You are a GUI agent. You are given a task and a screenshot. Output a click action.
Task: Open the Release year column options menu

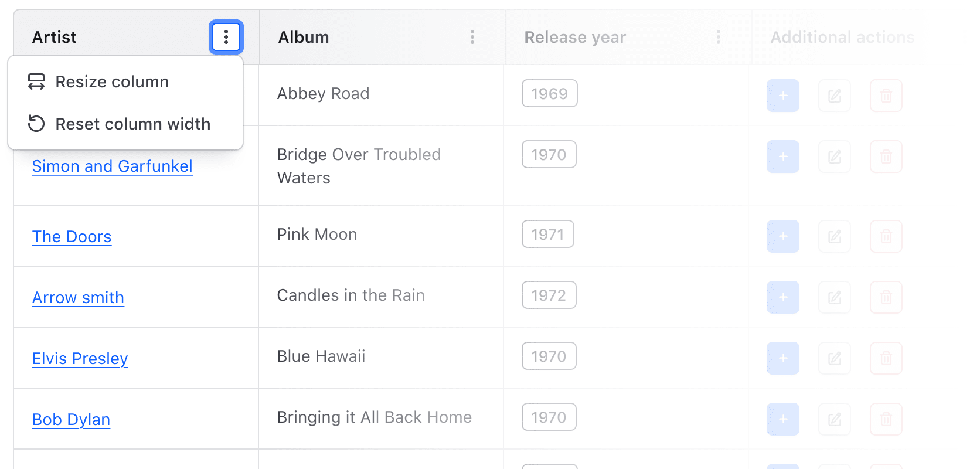[719, 38]
